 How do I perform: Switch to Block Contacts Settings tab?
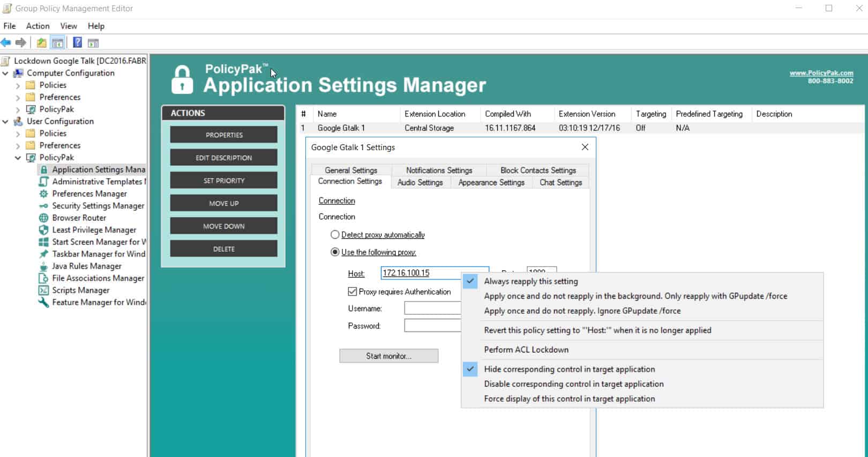pyautogui.click(x=538, y=170)
